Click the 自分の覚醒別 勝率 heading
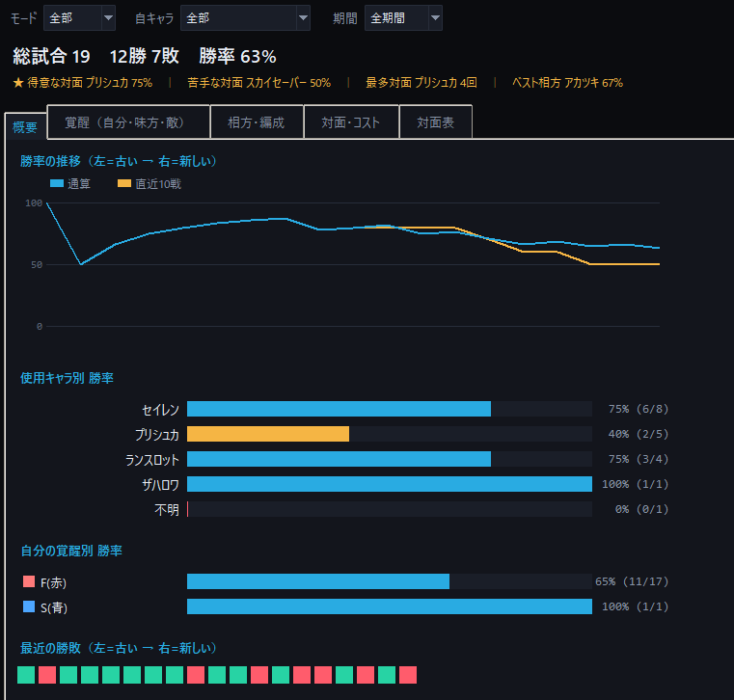Screen dimensions: 734x700 point(71,551)
